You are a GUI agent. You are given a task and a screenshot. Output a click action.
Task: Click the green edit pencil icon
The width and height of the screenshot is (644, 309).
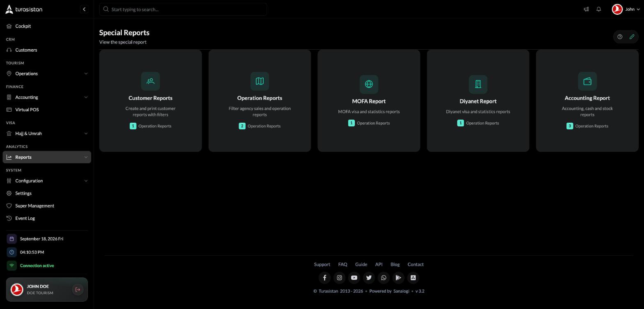tap(632, 37)
